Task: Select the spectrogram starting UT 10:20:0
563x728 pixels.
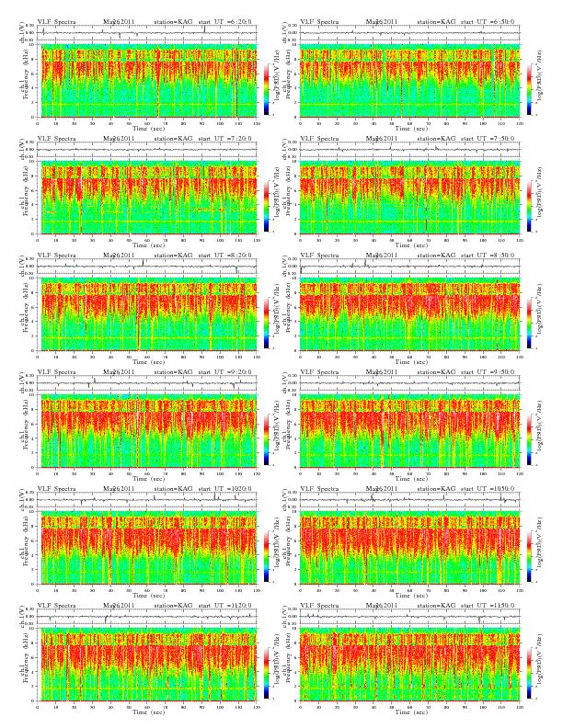Action: pos(149,548)
